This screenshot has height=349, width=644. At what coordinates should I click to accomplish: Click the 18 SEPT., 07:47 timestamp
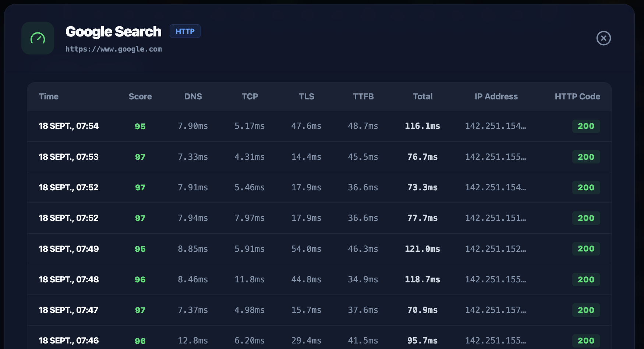point(68,310)
